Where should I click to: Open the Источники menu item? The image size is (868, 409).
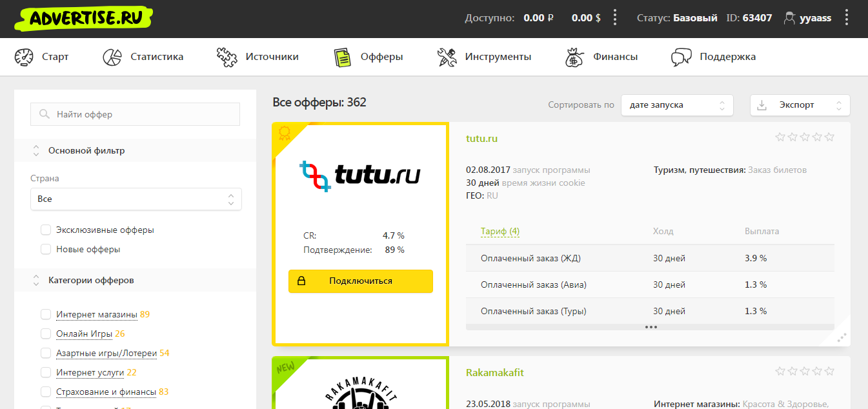pyautogui.click(x=257, y=57)
